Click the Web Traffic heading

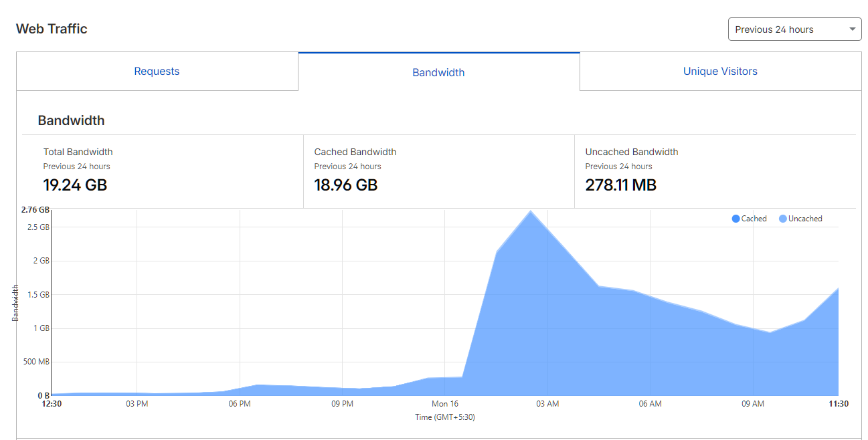(x=52, y=29)
